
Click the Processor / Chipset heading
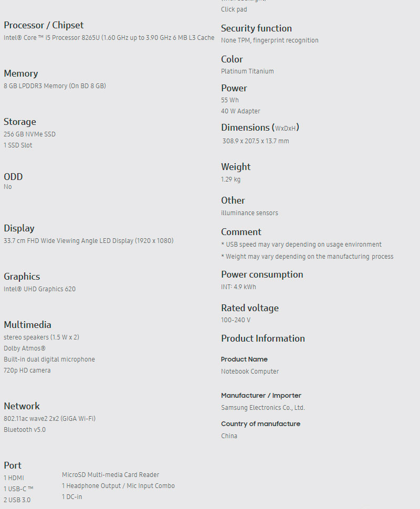pyautogui.click(x=44, y=25)
